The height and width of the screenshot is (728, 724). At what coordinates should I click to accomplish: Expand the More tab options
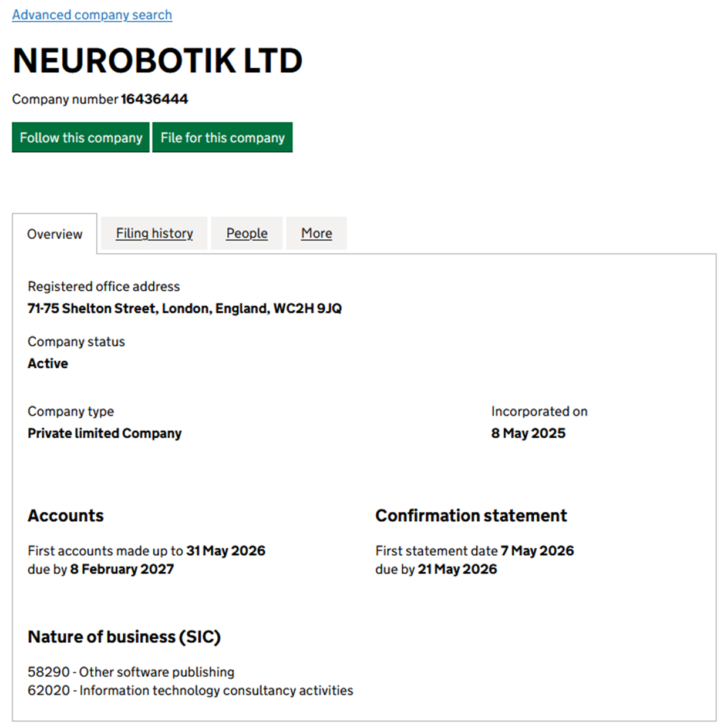click(x=316, y=233)
